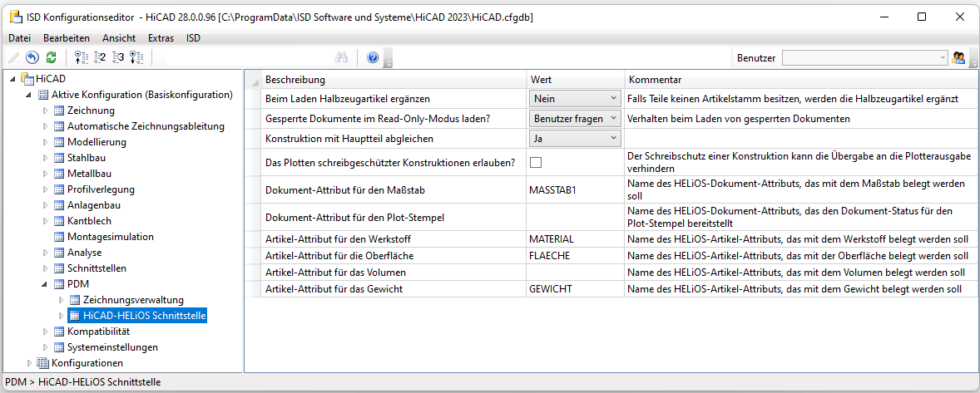This screenshot has height=393, width=980.
Task: Click the binoculars search icon
Action: pos(341,57)
